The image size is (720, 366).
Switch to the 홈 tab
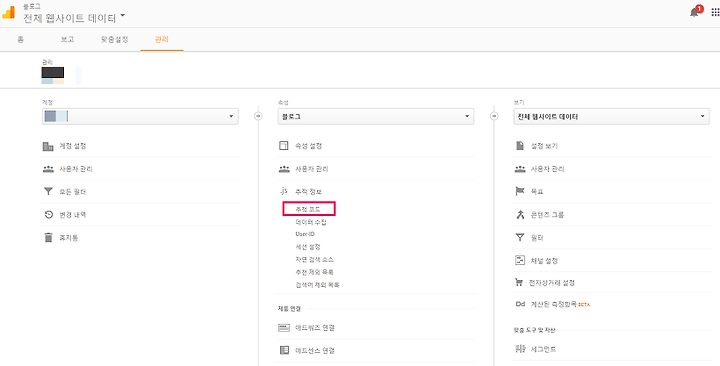(x=21, y=39)
